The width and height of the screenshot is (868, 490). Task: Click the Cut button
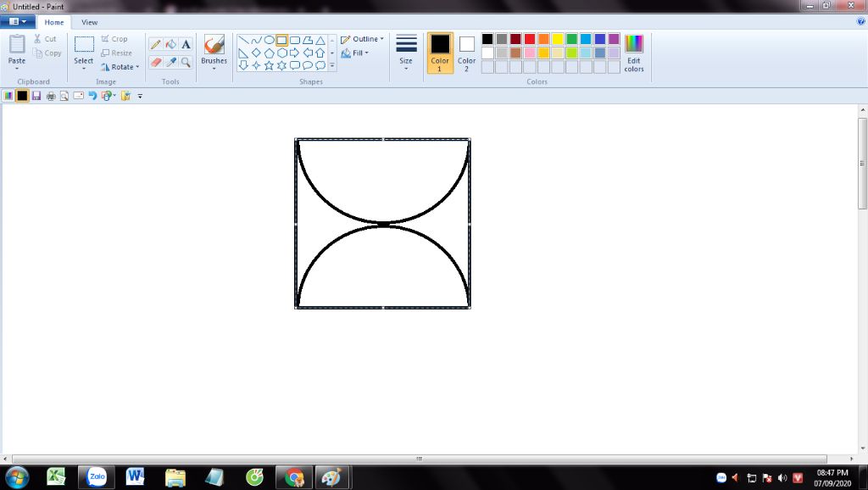coord(45,39)
